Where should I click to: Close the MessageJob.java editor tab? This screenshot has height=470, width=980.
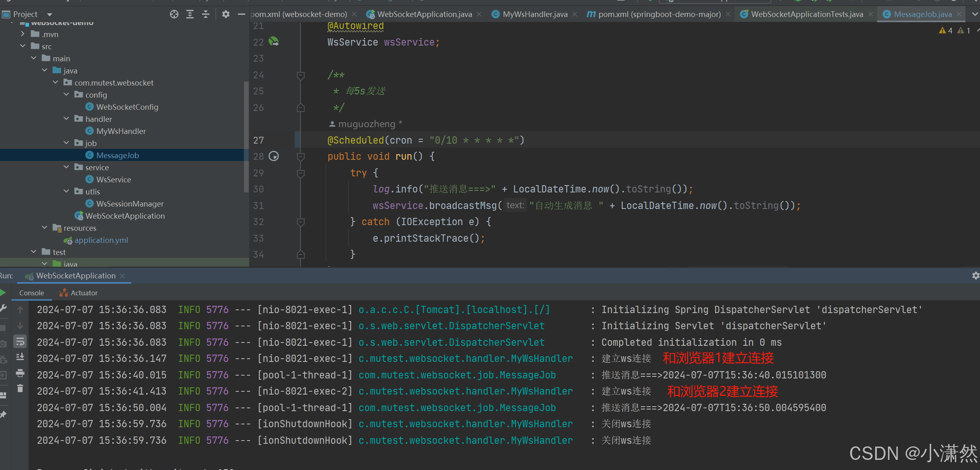[959, 14]
